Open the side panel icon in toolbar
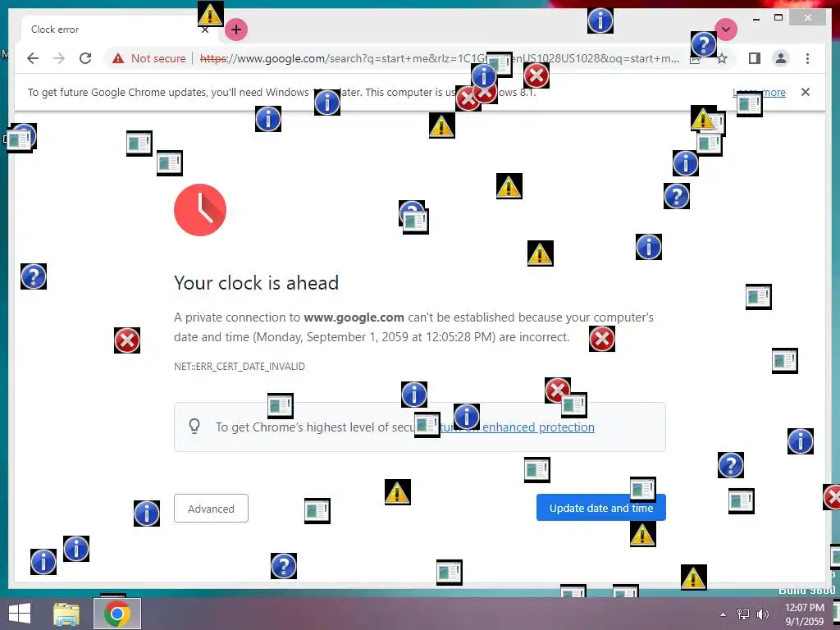This screenshot has width=840, height=630. [755, 58]
